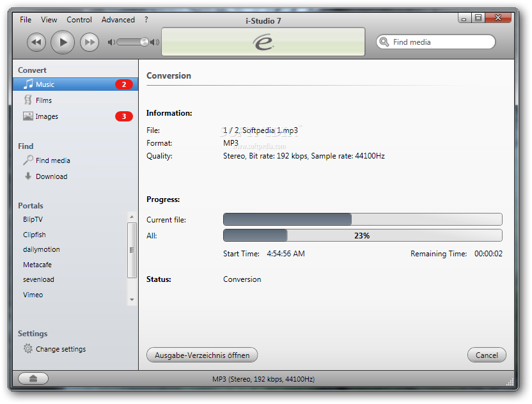
Task: Select Metacafe portal
Action: 37,264
